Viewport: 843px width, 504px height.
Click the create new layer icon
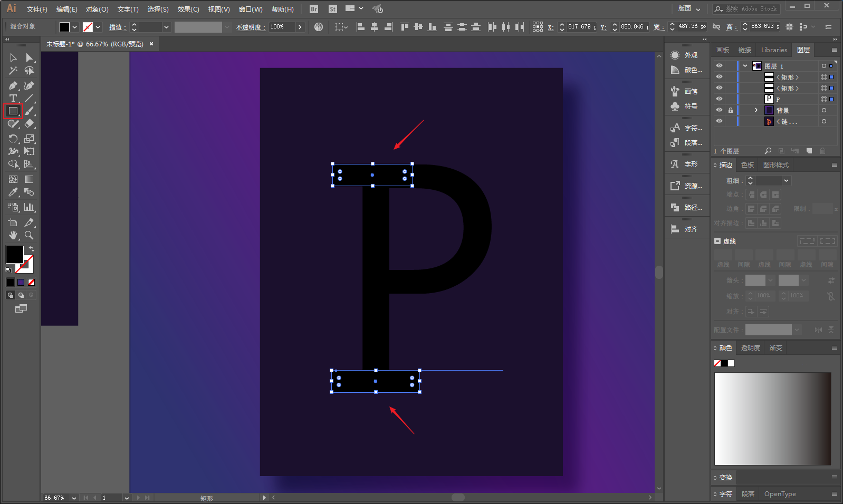pos(809,151)
